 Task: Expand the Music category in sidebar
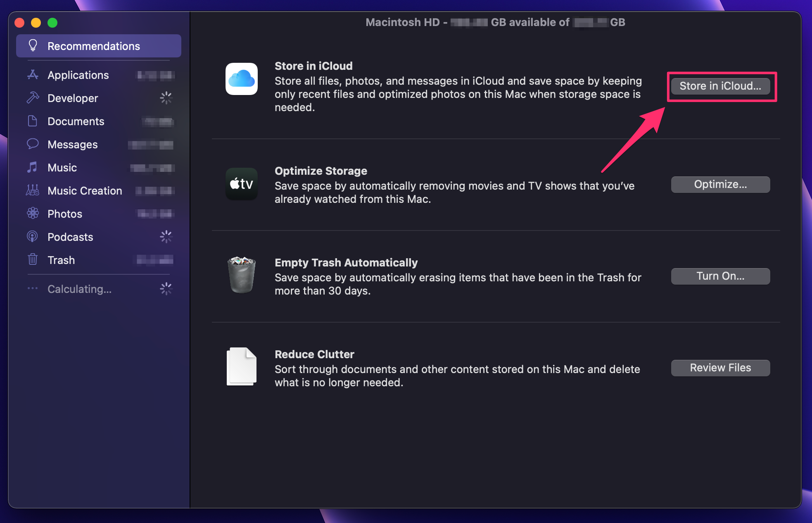coord(62,167)
